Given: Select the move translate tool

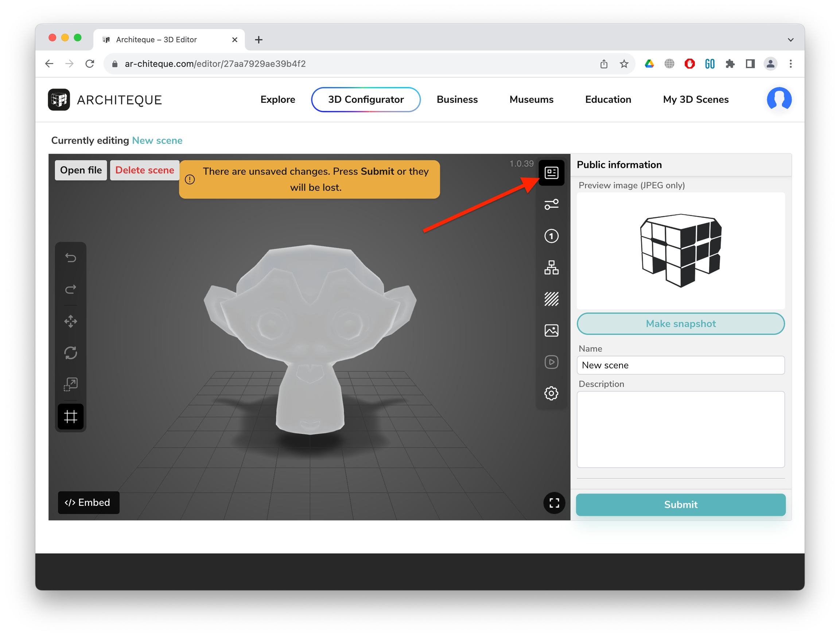Looking at the screenshot, I should point(71,321).
